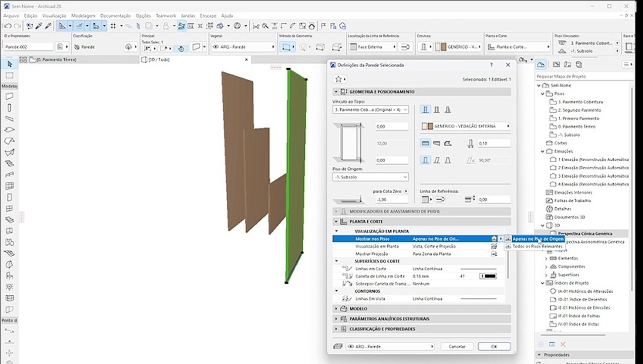Click the Project Map icon in navigator
643x364 pixels.
(x=541, y=64)
